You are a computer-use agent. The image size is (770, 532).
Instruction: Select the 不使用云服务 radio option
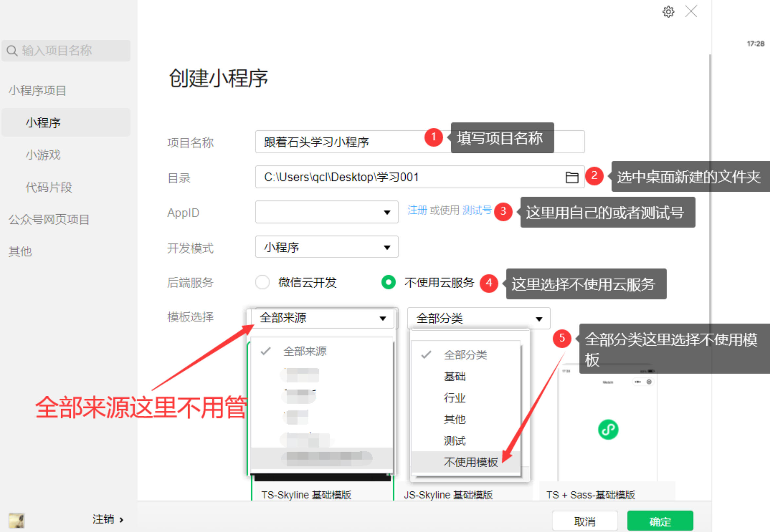[388, 282]
